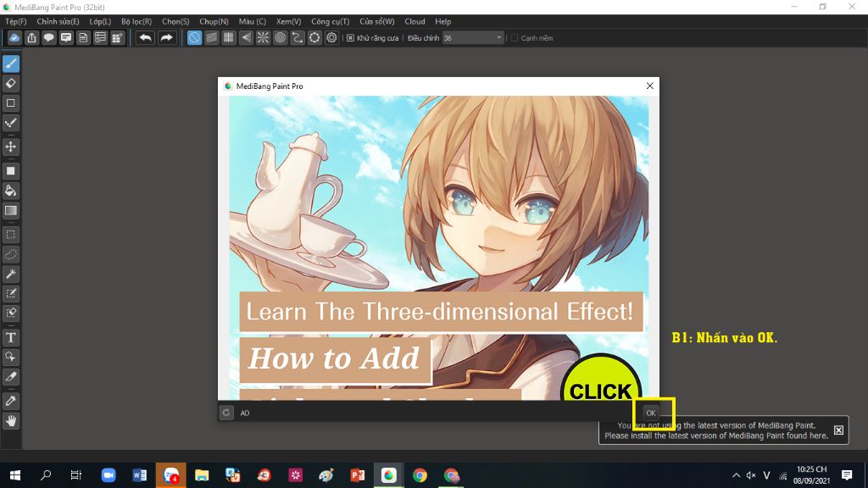Click the cloud save icon in toolbar
Image resolution: width=868 pixels, height=488 pixels.
[14, 37]
